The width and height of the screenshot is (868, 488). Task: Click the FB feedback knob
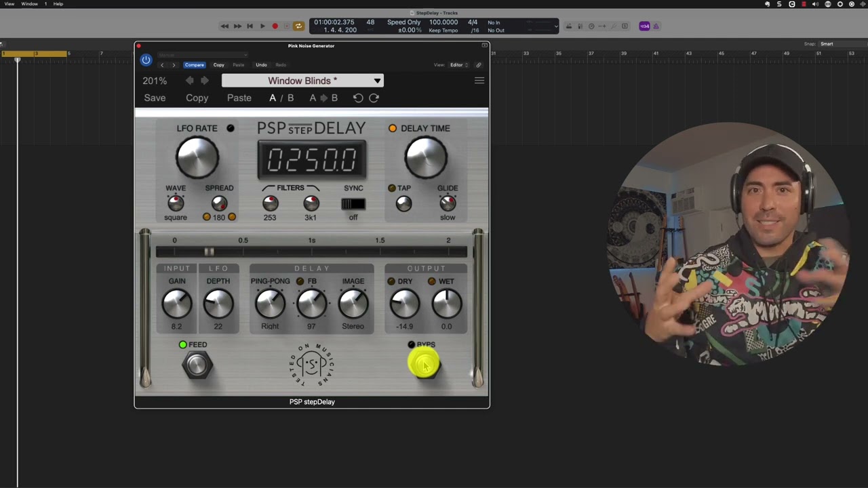tap(311, 304)
